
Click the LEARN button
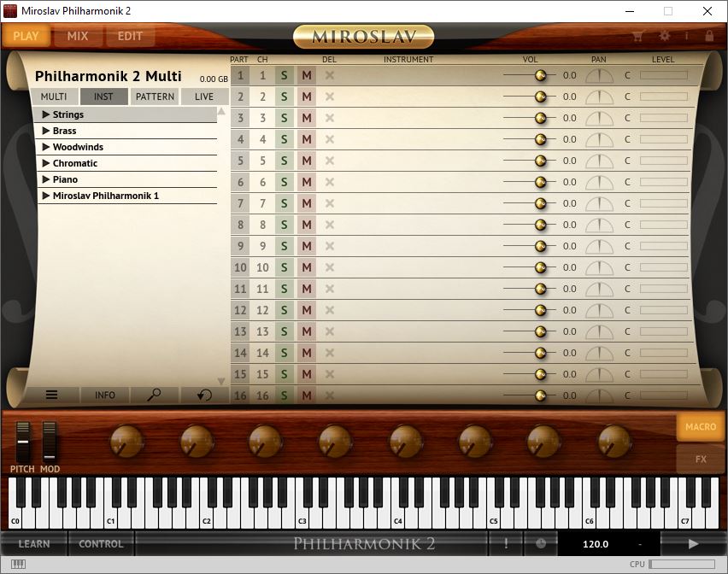pos(34,543)
